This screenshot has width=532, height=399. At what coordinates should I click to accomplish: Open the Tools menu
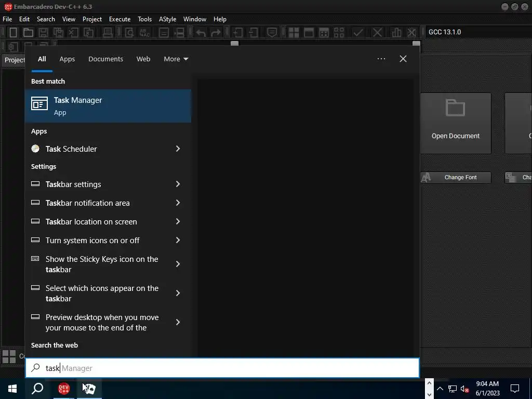(144, 19)
